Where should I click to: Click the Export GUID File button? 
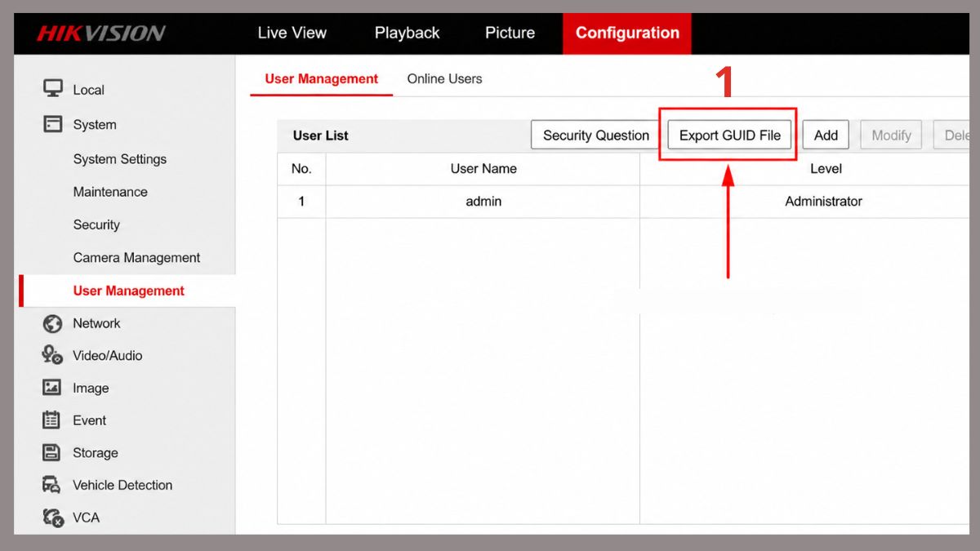pyautogui.click(x=730, y=136)
